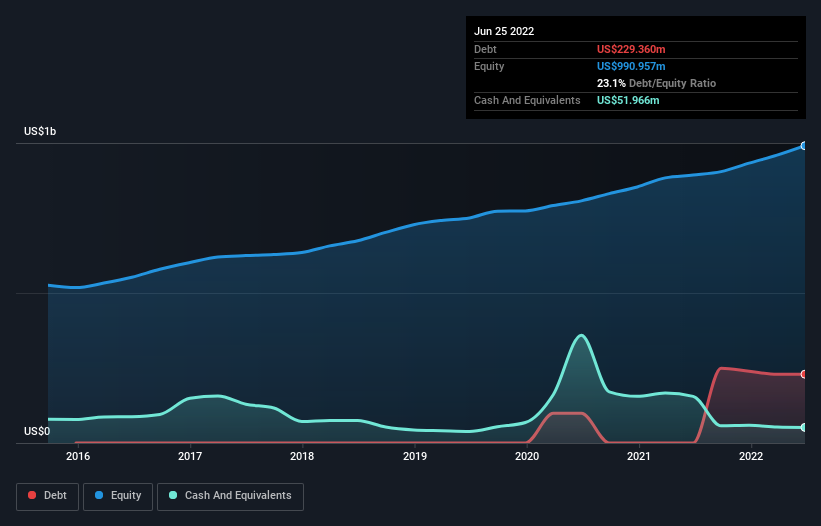Click the US$990.957m equity value
821x526 pixels.
point(631,66)
